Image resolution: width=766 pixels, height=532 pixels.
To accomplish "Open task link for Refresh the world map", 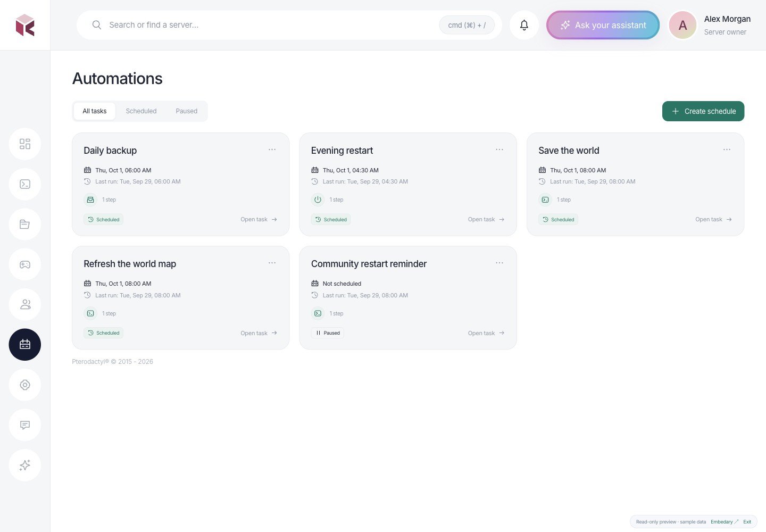I will pyautogui.click(x=259, y=333).
